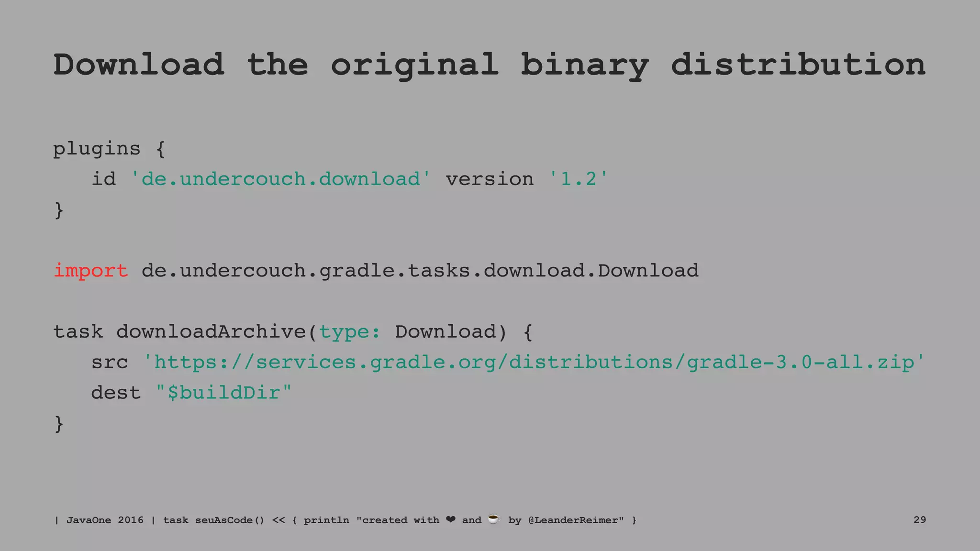Click the slide title 'Download the original binary distribution'

point(489,66)
